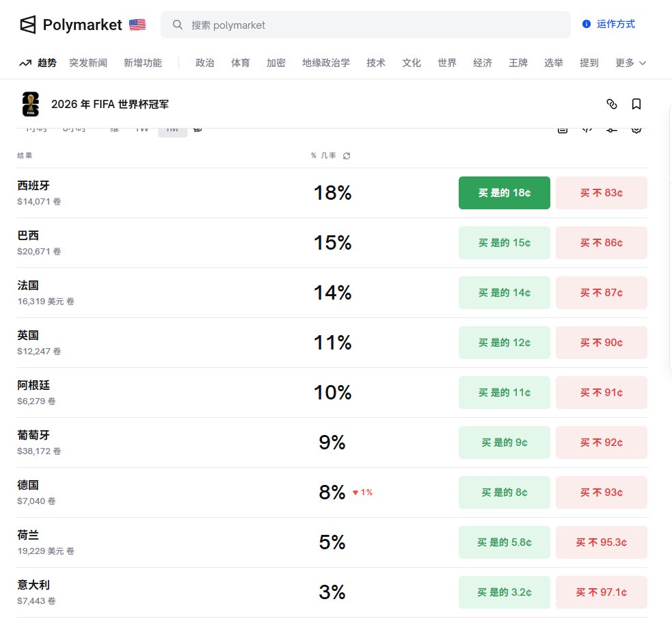Switch to the 王牌 category
This screenshot has width=672, height=619.
click(518, 63)
